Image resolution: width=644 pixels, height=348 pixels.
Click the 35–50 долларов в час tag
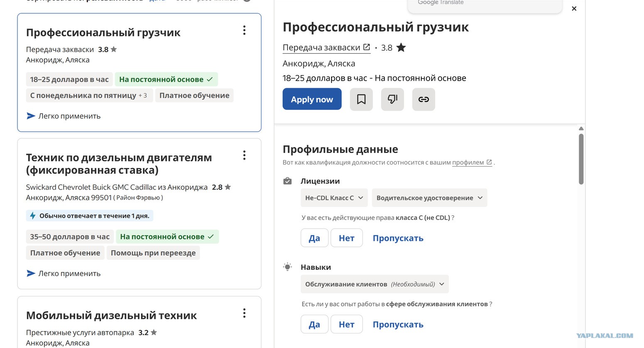(70, 237)
